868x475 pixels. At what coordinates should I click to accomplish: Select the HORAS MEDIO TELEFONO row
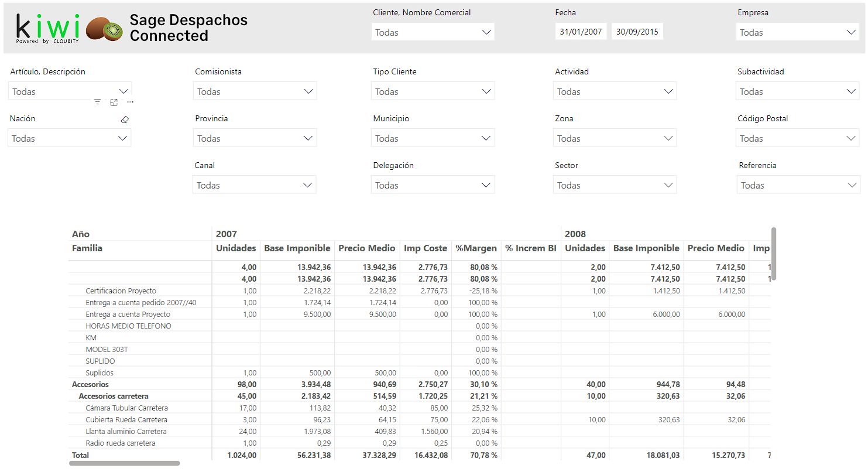[x=128, y=326]
